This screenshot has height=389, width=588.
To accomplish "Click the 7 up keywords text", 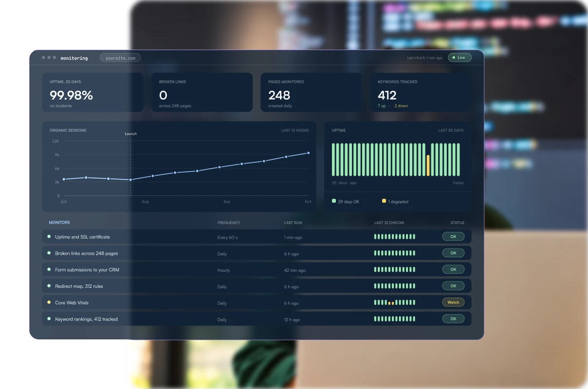I will pos(382,106).
